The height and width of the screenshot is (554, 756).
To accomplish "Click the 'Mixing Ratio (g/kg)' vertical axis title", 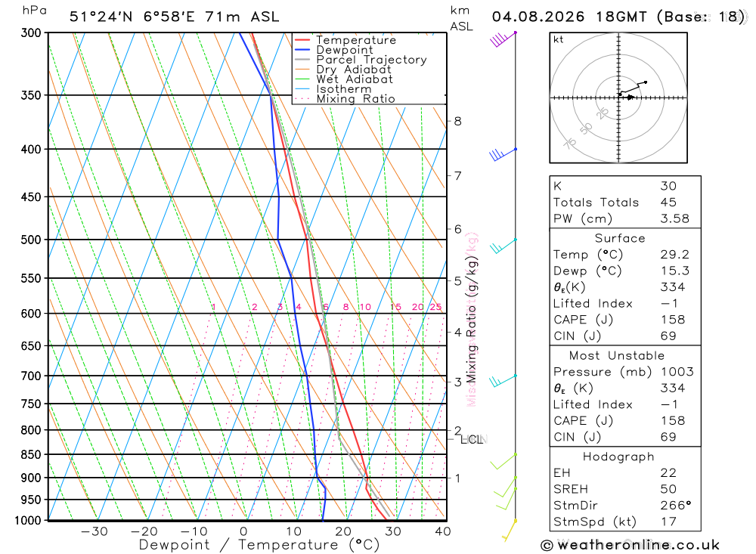I will 472,319.
